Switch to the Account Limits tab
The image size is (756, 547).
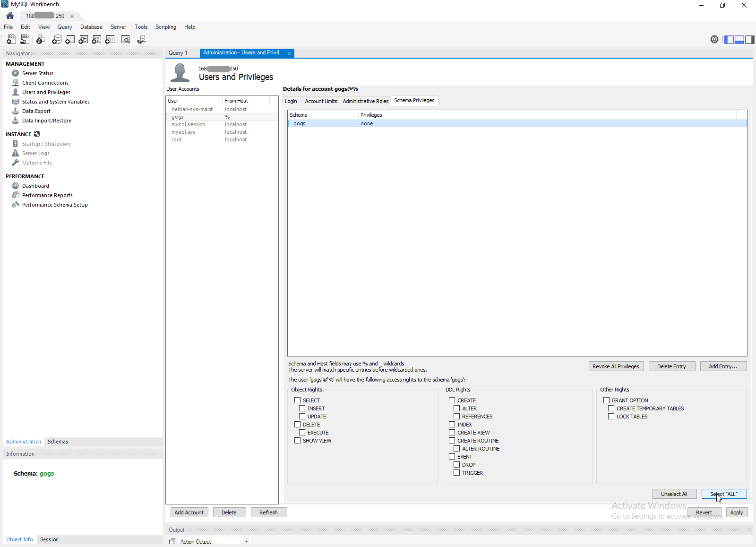point(321,101)
